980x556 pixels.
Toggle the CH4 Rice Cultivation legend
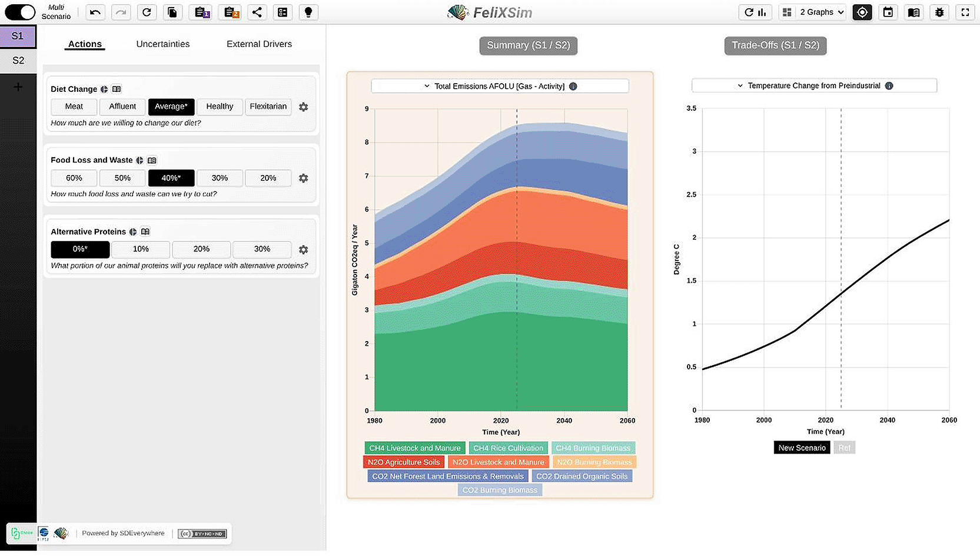509,448
